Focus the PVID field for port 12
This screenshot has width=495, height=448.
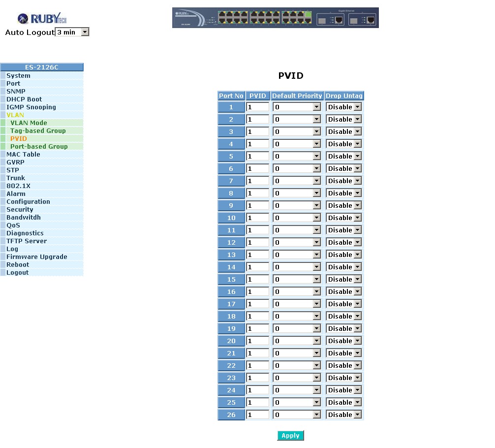pos(258,243)
